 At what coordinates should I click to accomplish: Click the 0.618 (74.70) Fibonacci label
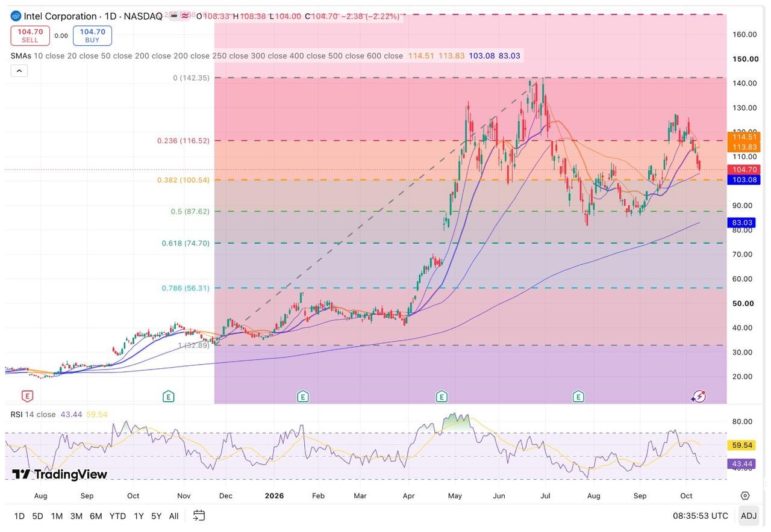186,243
